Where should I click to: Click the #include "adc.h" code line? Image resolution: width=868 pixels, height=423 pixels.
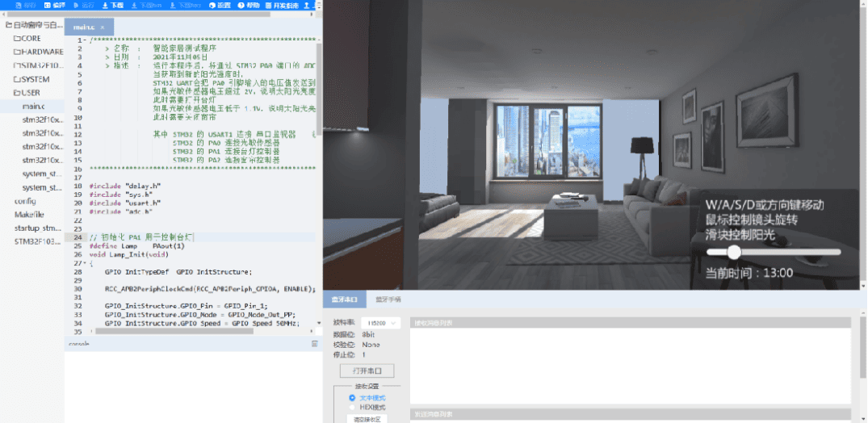coord(121,211)
